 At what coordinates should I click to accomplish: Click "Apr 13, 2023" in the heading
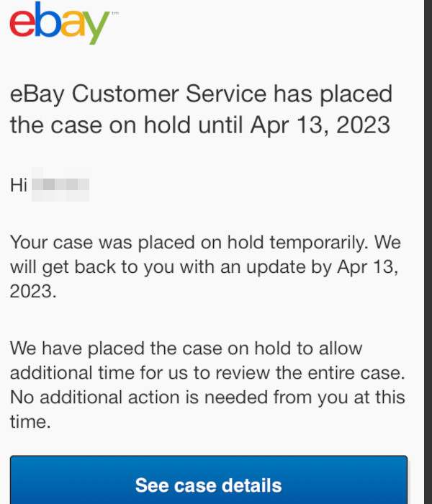pyautogui.click(x=320, y=125)
